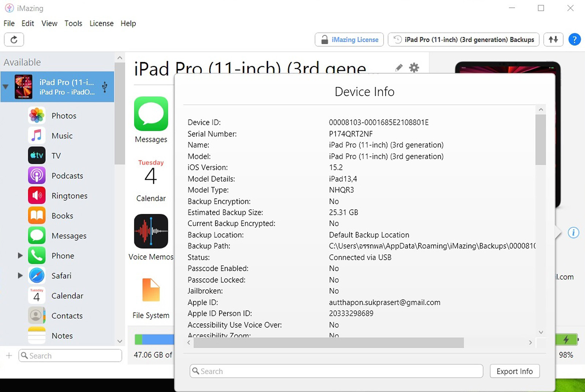Click Device Info scroll right arrow
Screen dimensions: 585x392
(x=530, y=343)
